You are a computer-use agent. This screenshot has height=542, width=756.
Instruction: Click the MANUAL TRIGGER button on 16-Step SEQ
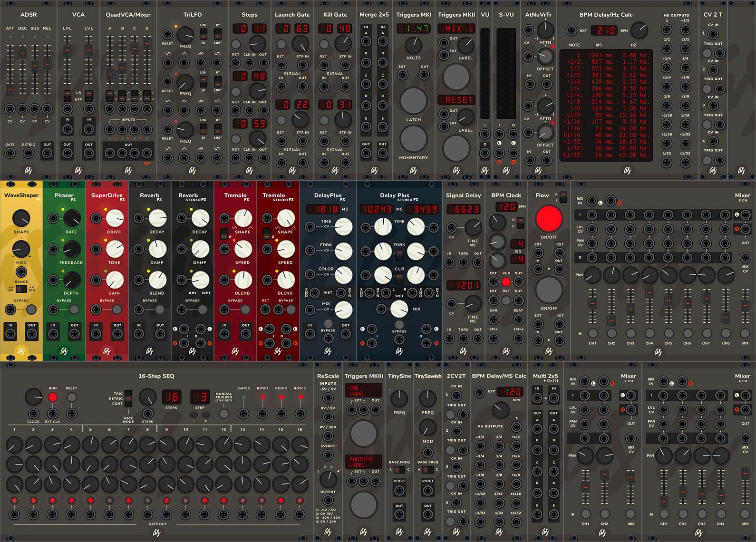click(x=223, y=414)
